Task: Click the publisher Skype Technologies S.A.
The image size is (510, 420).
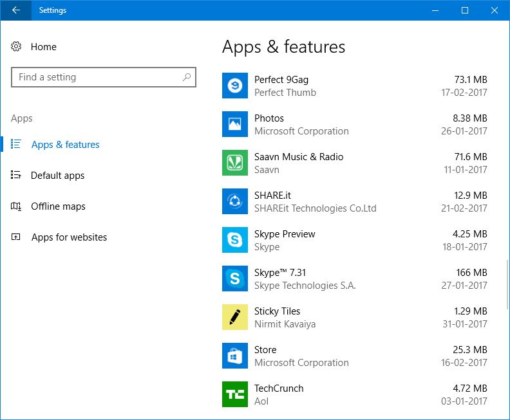Action: coord(305,286)
